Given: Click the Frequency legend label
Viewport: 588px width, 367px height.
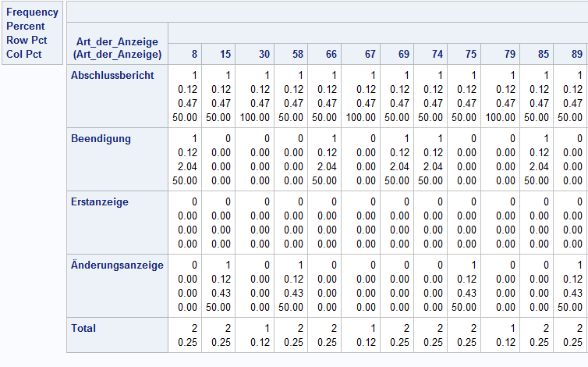Looking at the screenshot, I should pyautogui.click(x=32, y=12).
